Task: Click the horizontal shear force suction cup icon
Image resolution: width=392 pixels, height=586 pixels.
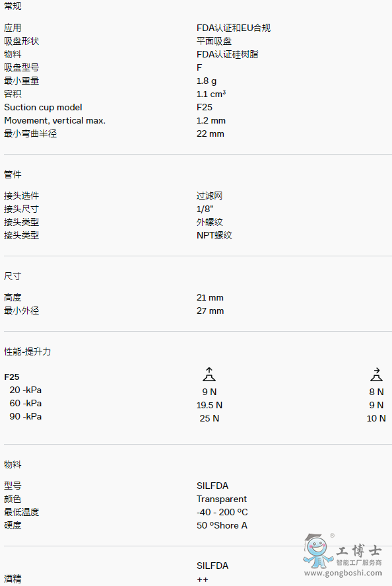Action: point(376,374)
